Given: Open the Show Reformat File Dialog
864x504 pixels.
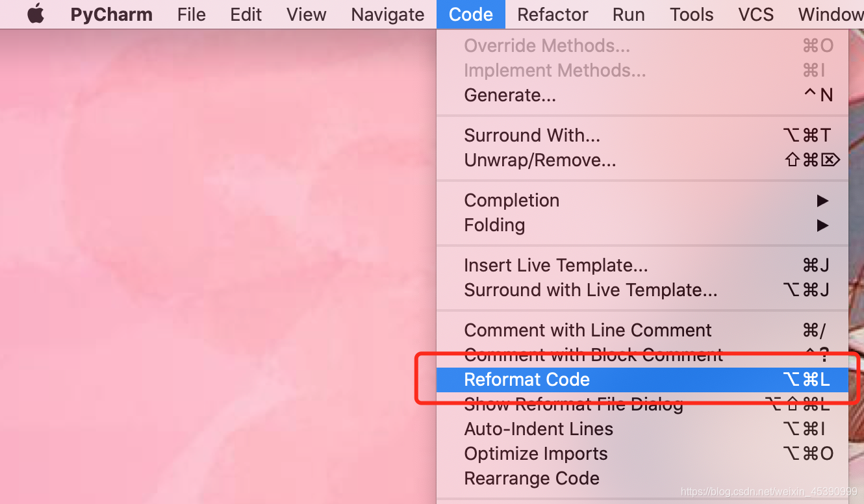Looking at the screenshot, I should click(574, 404).
